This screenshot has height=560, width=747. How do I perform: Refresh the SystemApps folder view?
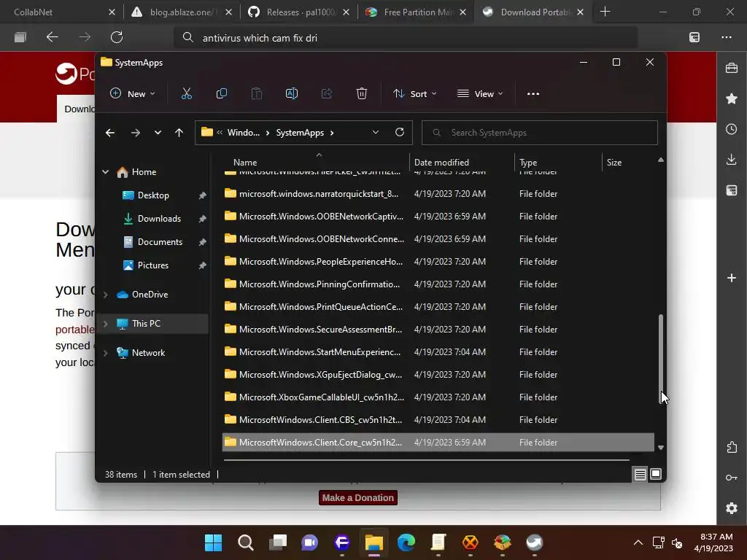point(400,133)
